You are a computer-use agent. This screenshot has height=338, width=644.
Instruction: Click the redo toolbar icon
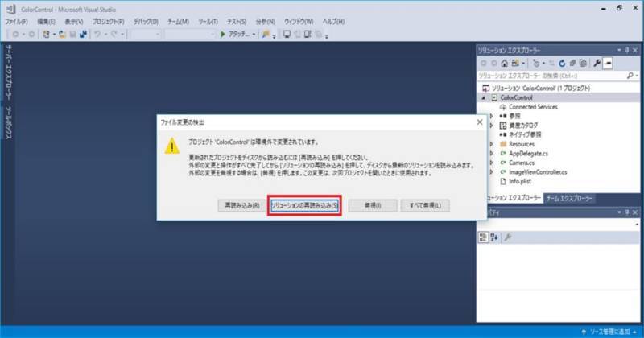[x=114, y=35]
